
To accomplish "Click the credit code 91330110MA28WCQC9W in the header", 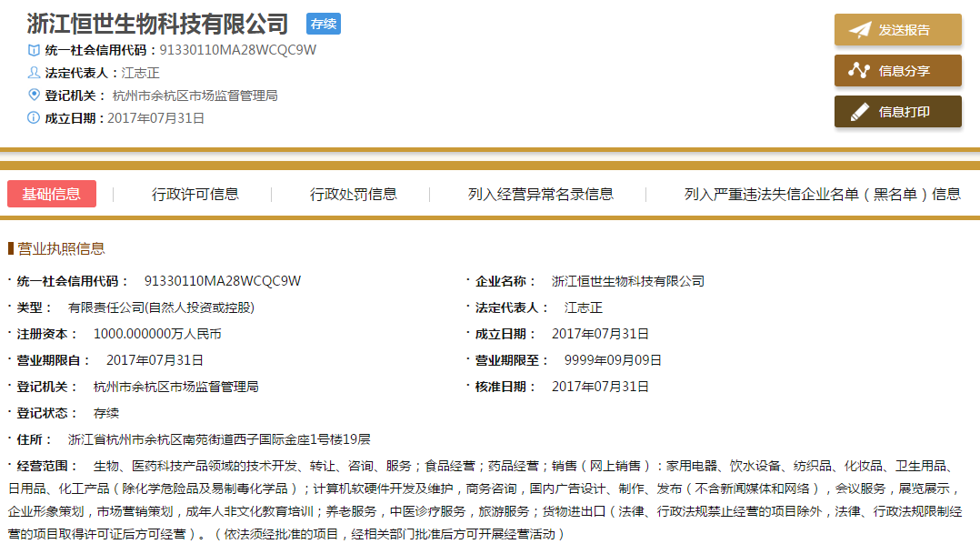I will [238, 50].
